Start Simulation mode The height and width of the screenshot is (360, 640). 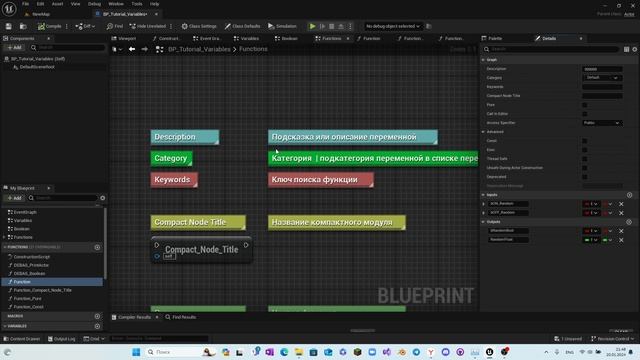click(x=282, y=26)
